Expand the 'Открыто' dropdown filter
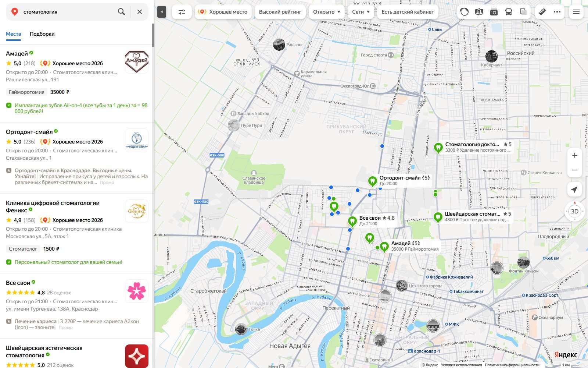 [327, 12]
